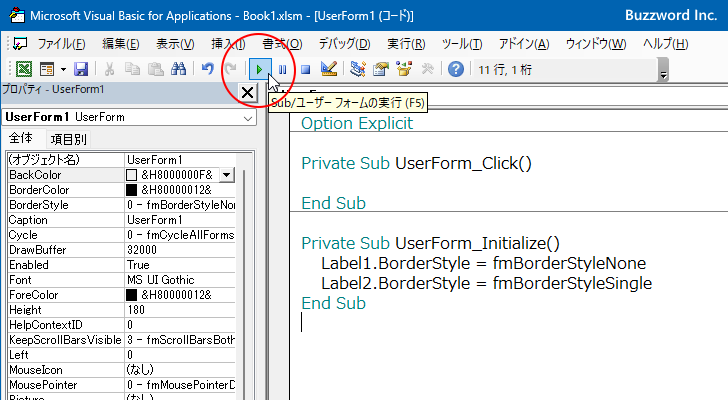Click the Undo arrow icon

pos(207,69)
